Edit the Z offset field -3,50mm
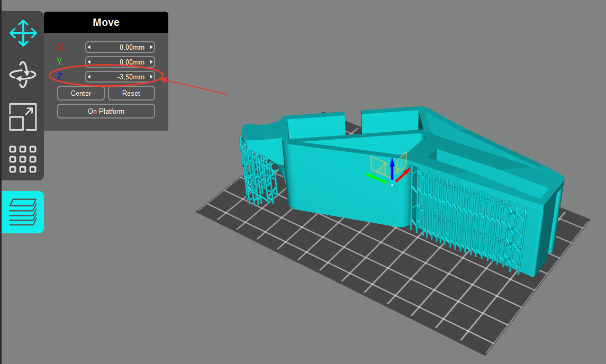This screenshot has height=364, width=606. click(x=120, y=77)
